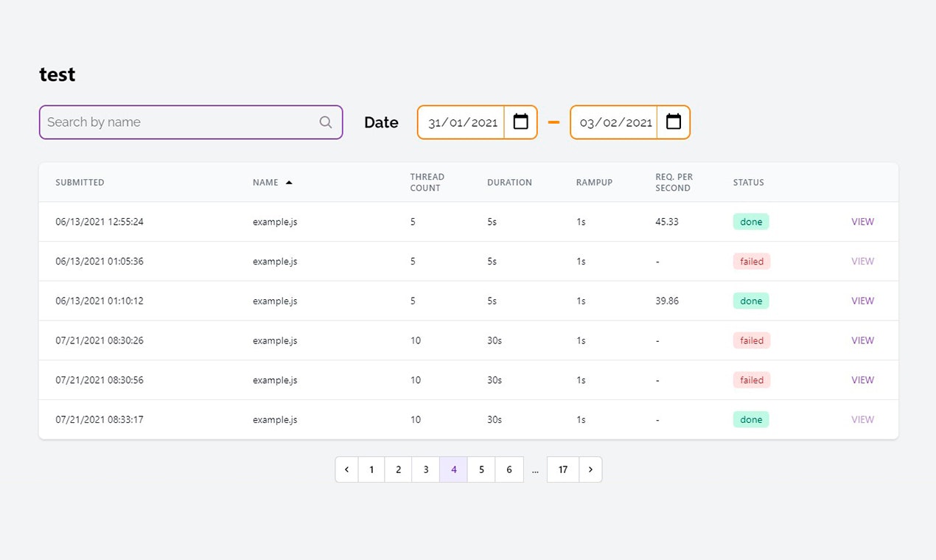Click RAMPUP column header
The width and height of the screenshot is (936, 560).
pos(594,183)
